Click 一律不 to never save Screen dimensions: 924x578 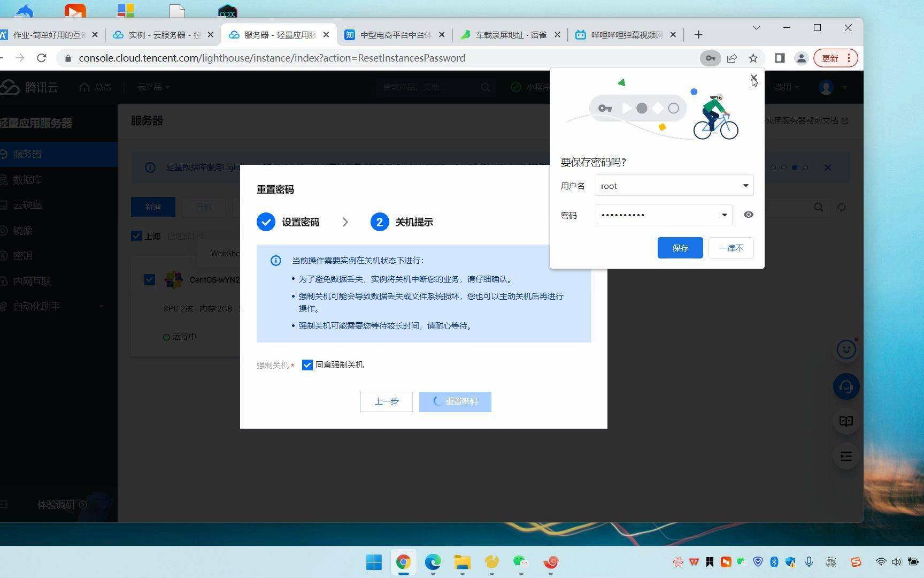tap(731, 248)
